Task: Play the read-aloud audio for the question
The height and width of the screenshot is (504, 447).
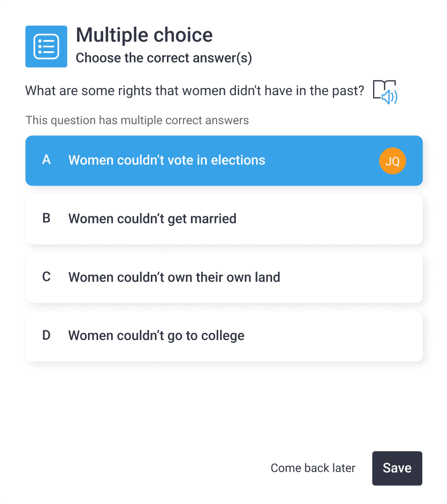Action: (x=385, y=92)
